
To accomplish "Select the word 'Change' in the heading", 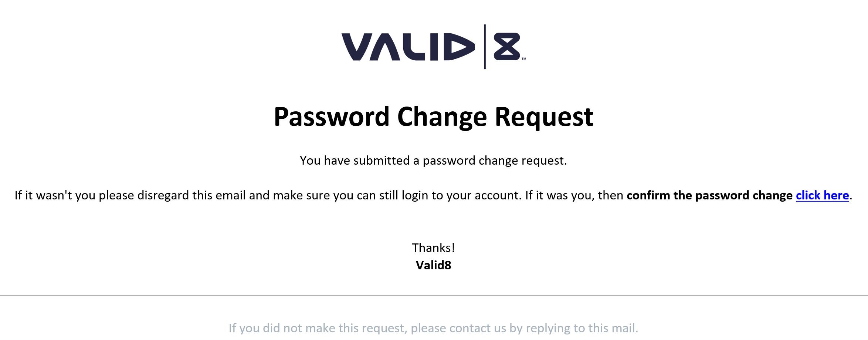I will 442,117.
